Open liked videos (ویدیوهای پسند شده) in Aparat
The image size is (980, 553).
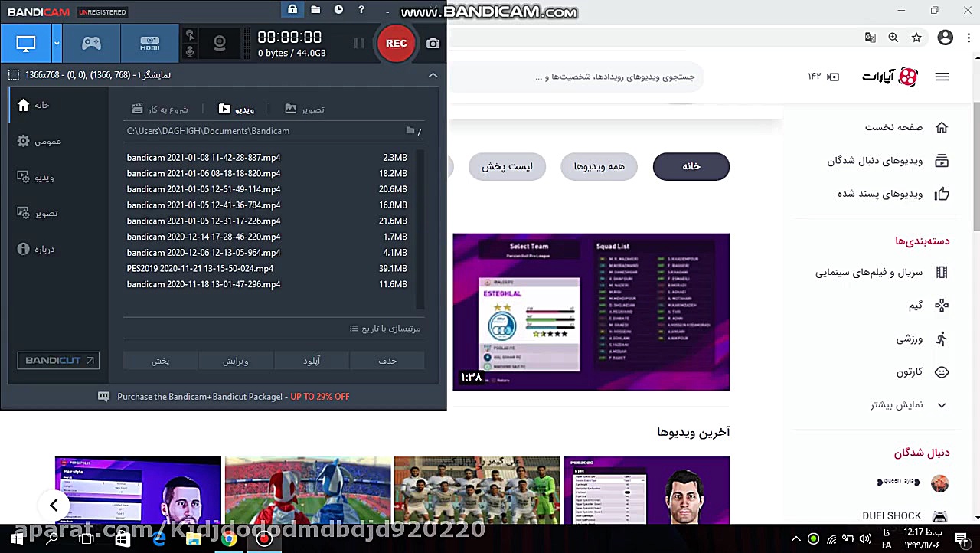pos(893,194)
